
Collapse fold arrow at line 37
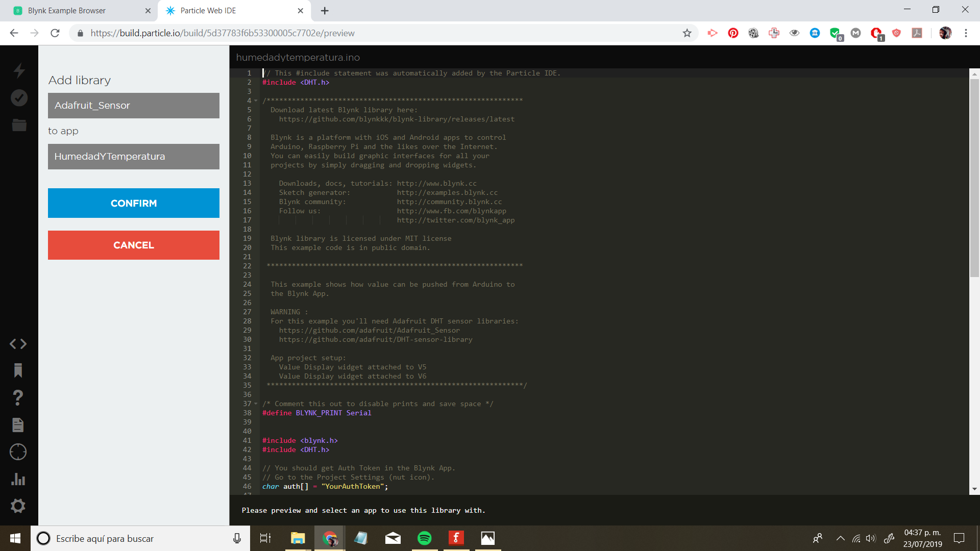pos(256,404)
